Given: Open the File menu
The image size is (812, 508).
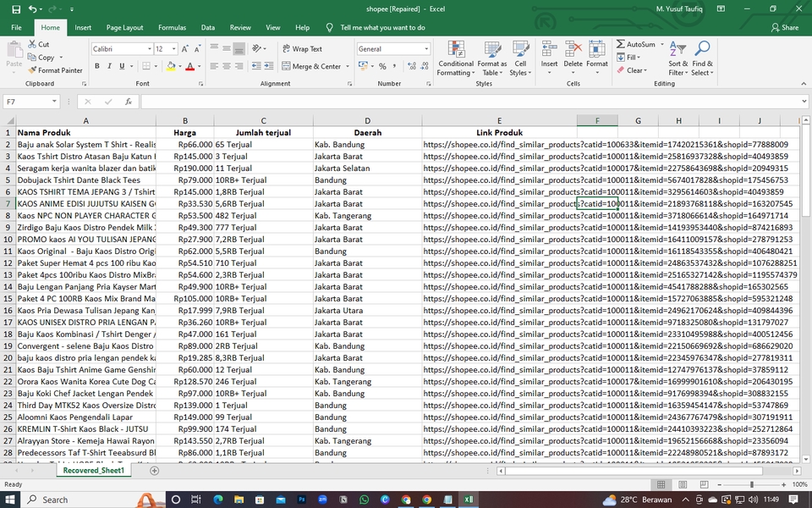Looking at the screenshot, I should pos(17,27).
